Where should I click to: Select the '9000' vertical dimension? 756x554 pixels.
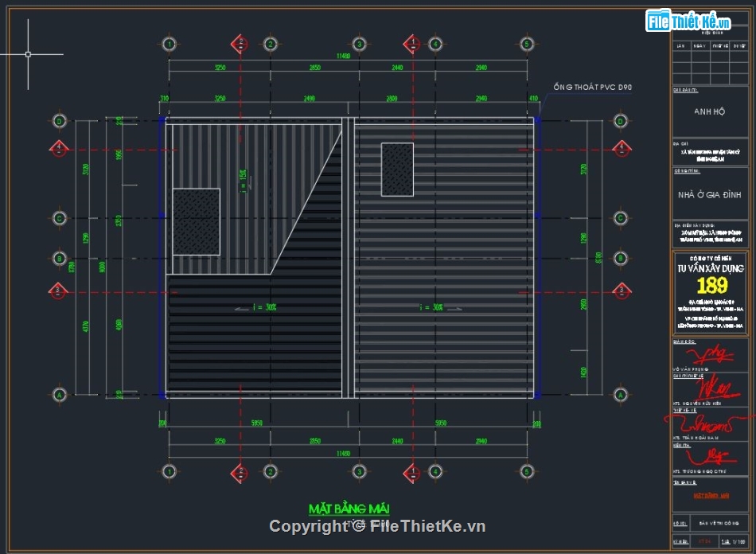[x=102, y=266]
